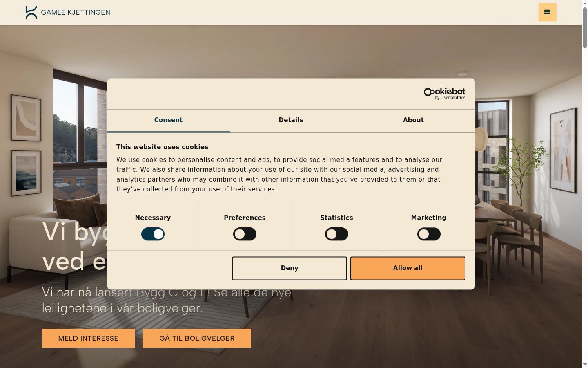Select the Consent tab
This screenshot has height=368, width=588.
click(x=168, y=121)
